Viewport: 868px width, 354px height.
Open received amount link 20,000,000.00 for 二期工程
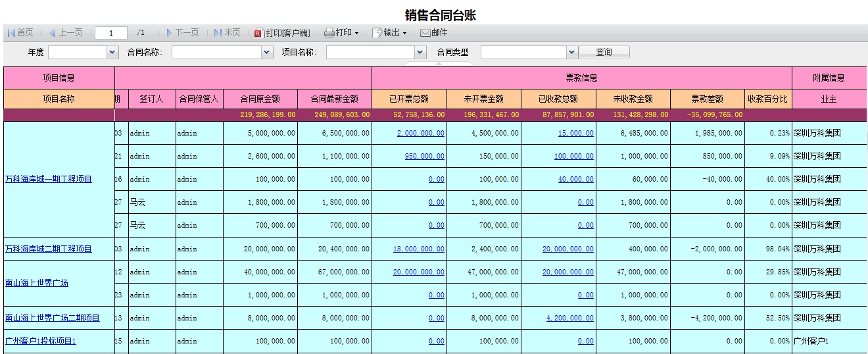coord(568,249)
